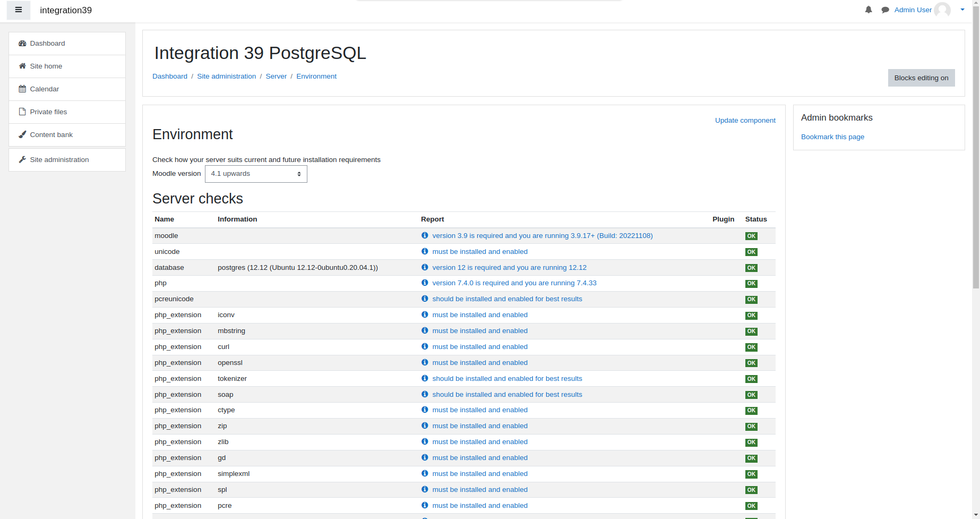The height and width of the screenshot is (519, 980).
Task: Click the Update component link
Action: pyautogui.click(x=745, y=121)
